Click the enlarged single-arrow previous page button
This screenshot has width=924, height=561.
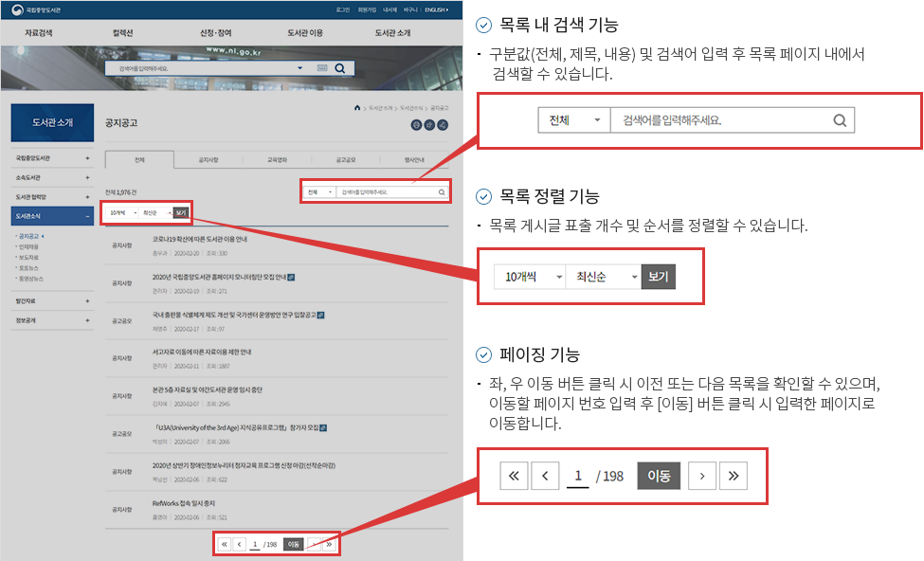tap(545, 476)
